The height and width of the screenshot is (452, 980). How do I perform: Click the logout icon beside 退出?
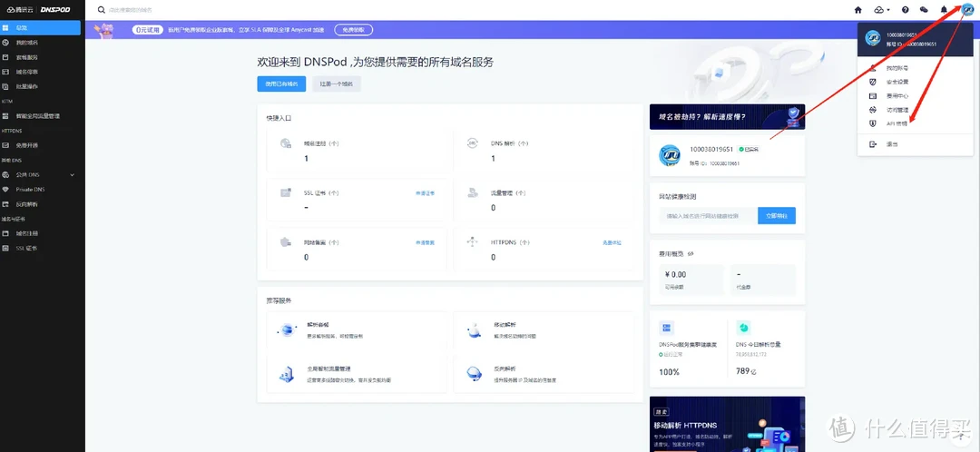(873, 144)
